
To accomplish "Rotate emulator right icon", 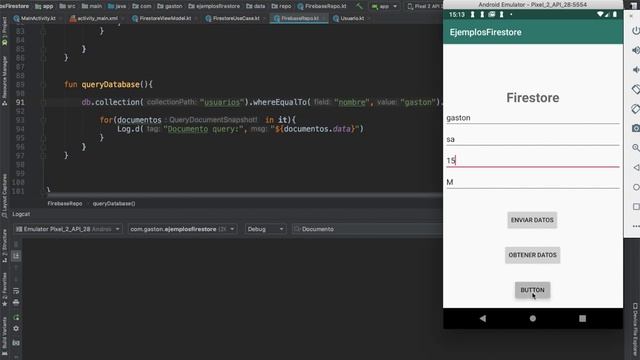I will [x=636, y=109].
